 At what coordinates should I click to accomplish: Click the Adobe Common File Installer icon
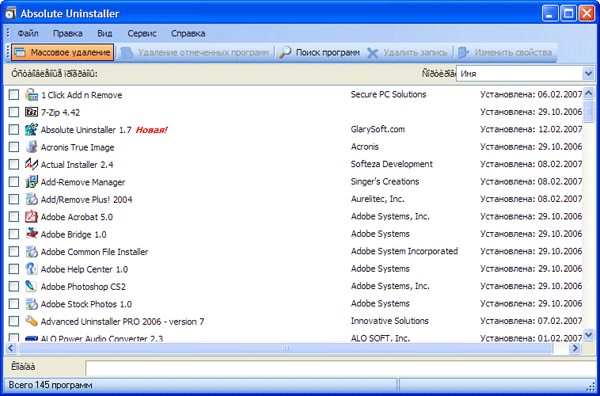(31, 251)
